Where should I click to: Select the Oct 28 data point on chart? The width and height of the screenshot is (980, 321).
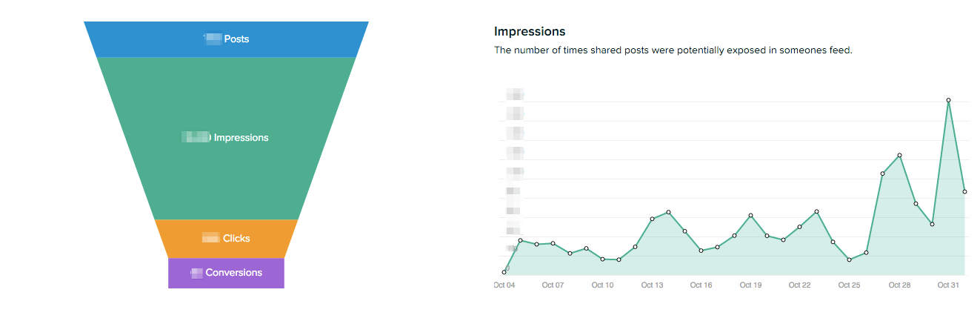(899, 155)
